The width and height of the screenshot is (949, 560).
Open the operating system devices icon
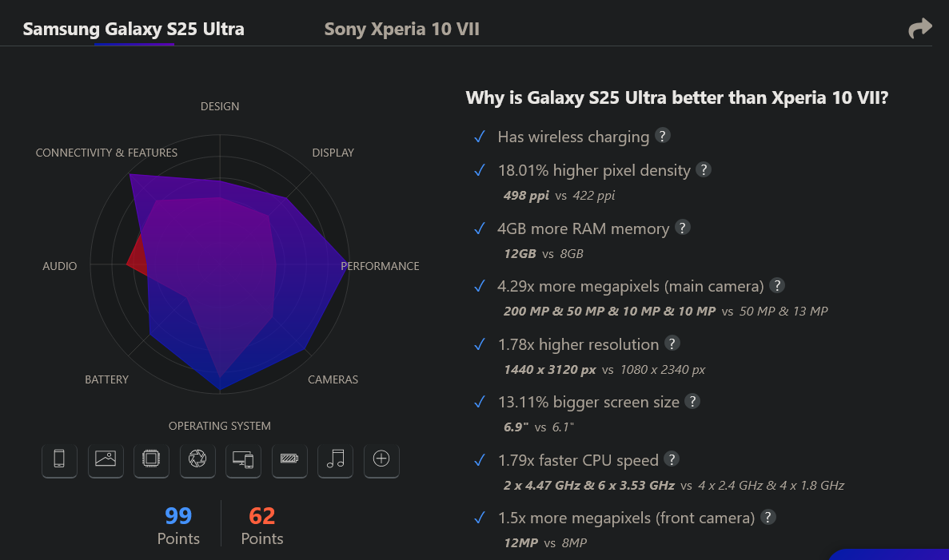(x=243, y=459)
